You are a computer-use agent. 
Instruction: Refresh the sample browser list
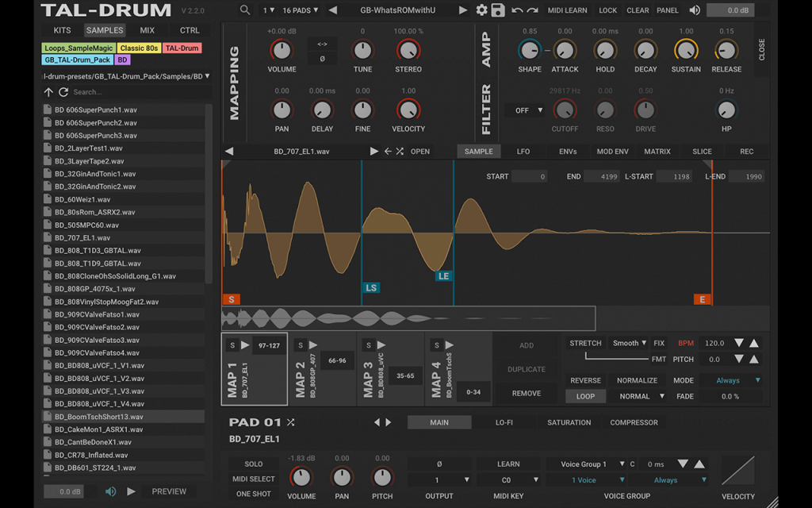[x=63, y=92]
